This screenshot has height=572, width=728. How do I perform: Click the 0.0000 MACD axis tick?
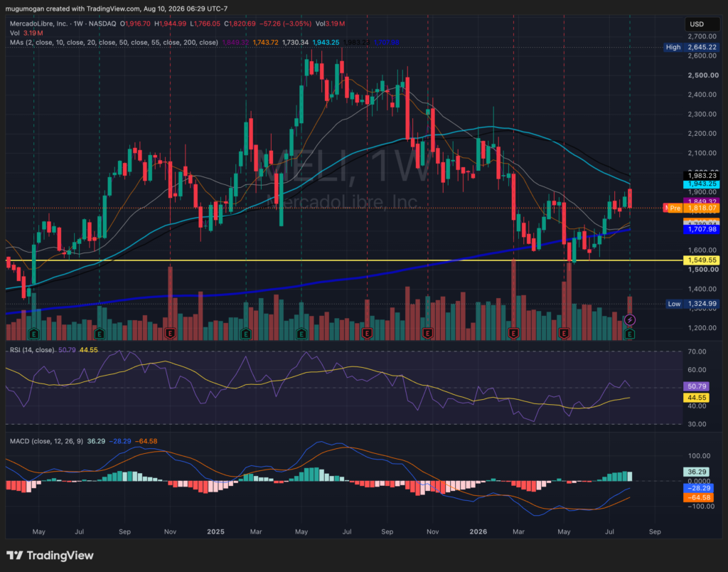[700, 482]
